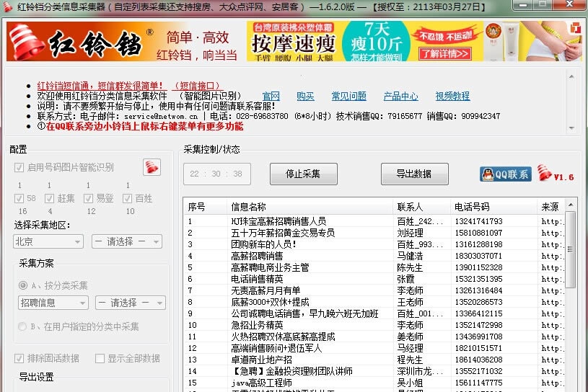Toggle 启用号码图片智能识别 checkbox

19,167
